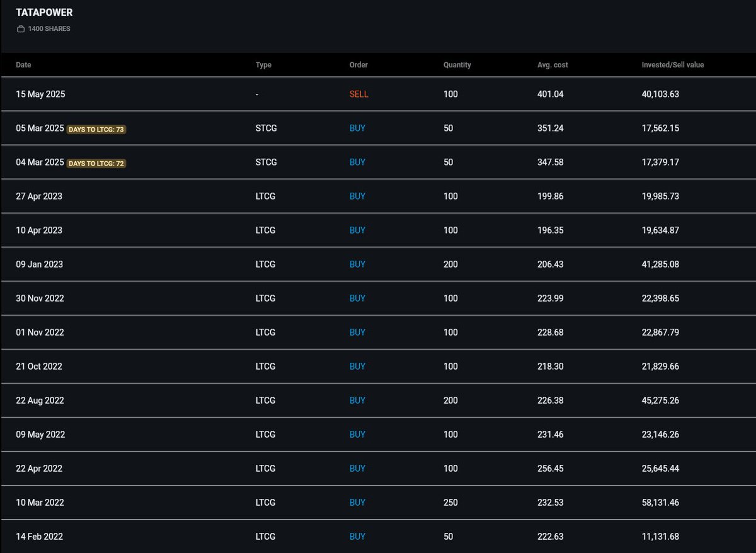Select the 22 Apr 2022 date
The width and height of the screenshot is (756, 553).
pos(39,469)
